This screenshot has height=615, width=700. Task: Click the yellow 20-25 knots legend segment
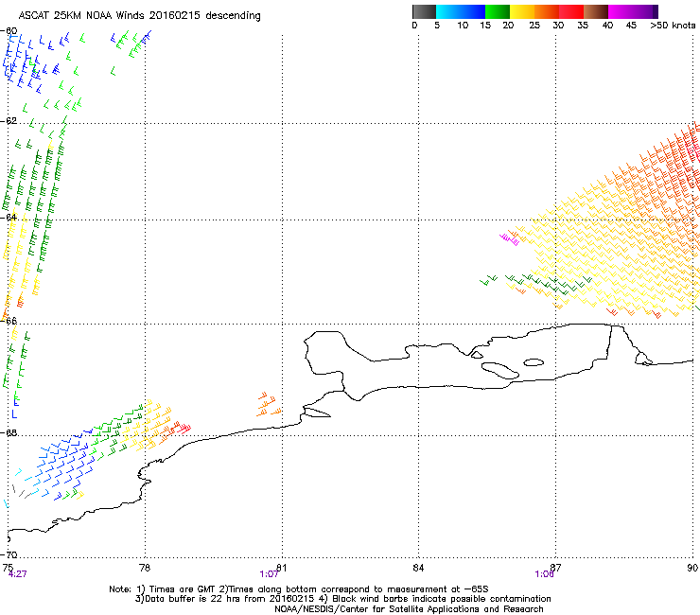tap(522, 11)
